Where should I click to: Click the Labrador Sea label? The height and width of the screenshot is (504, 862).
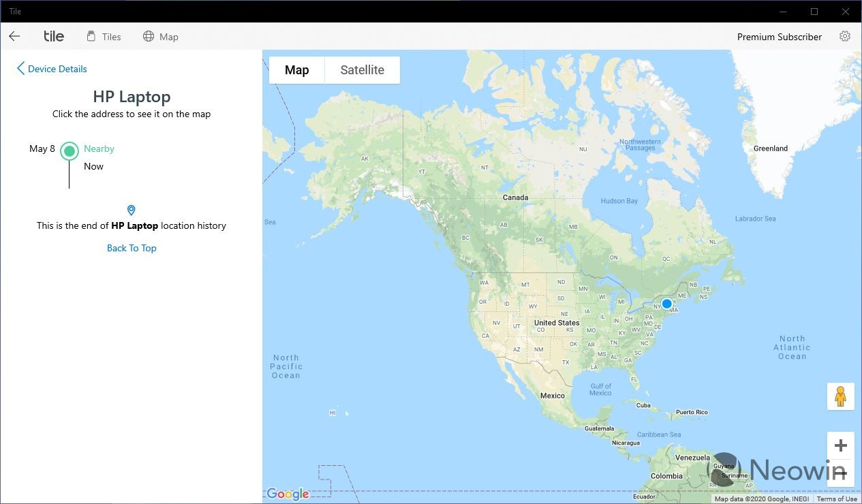[755, 219]
